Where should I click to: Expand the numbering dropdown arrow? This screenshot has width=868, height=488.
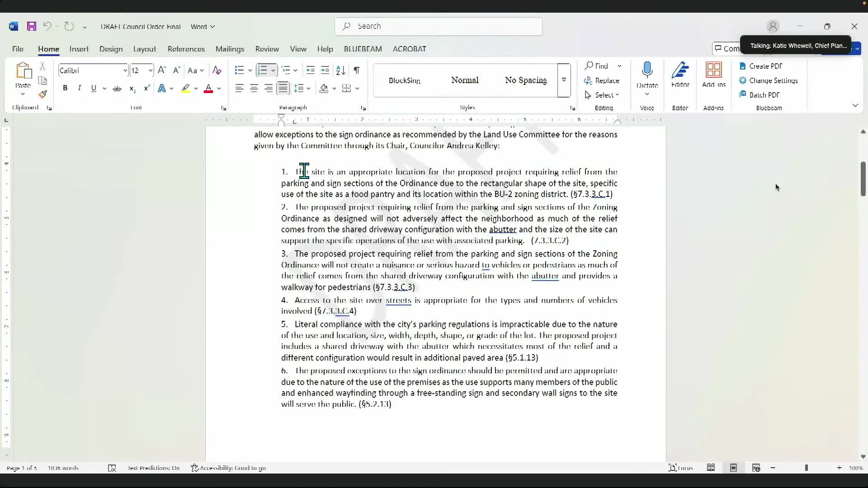pos(273,70)
